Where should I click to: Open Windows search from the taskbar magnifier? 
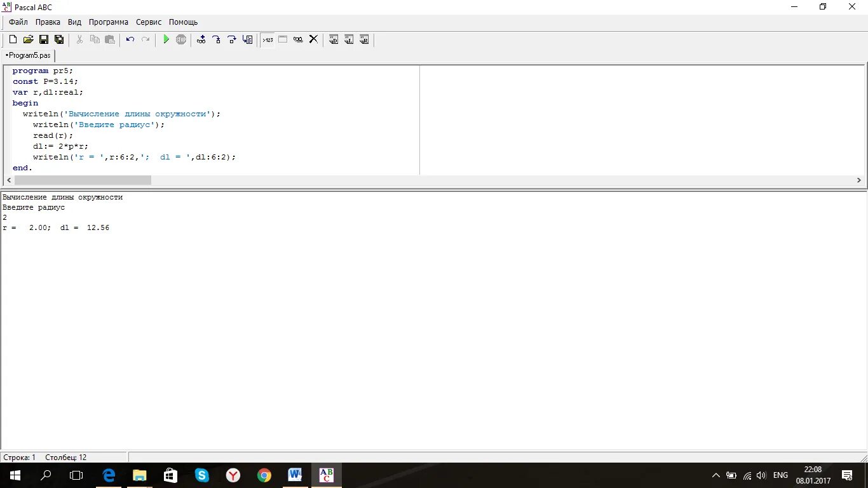(46, 475)
